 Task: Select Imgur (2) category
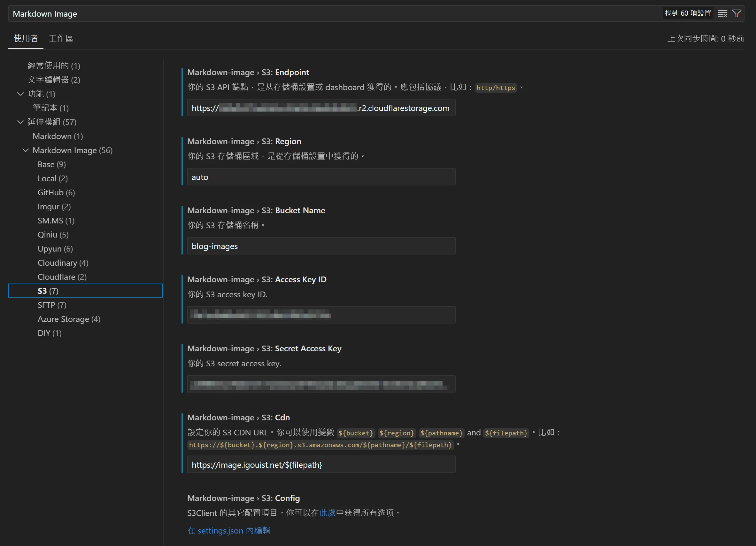tap(54, 207)
